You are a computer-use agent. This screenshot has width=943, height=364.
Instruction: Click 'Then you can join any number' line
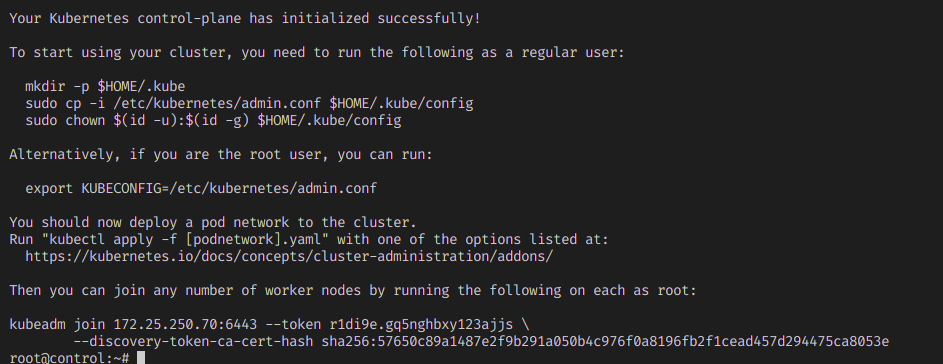tap(353, 291)
